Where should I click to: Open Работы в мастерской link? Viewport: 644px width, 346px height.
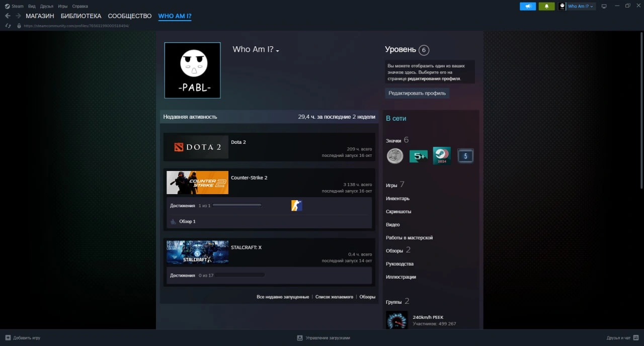[410, 237]
